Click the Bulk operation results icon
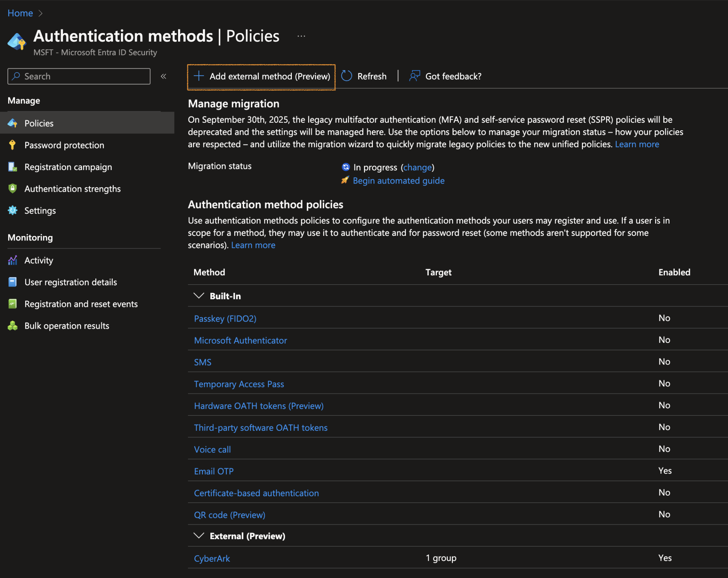The width and height of the screenshot is (728, 578). pos(12,325)
